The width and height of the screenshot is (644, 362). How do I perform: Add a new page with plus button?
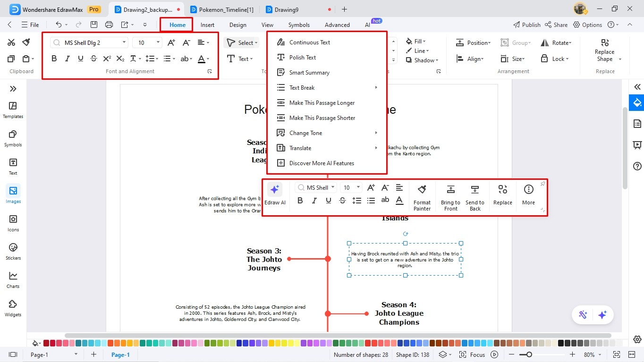coord(93,354)
